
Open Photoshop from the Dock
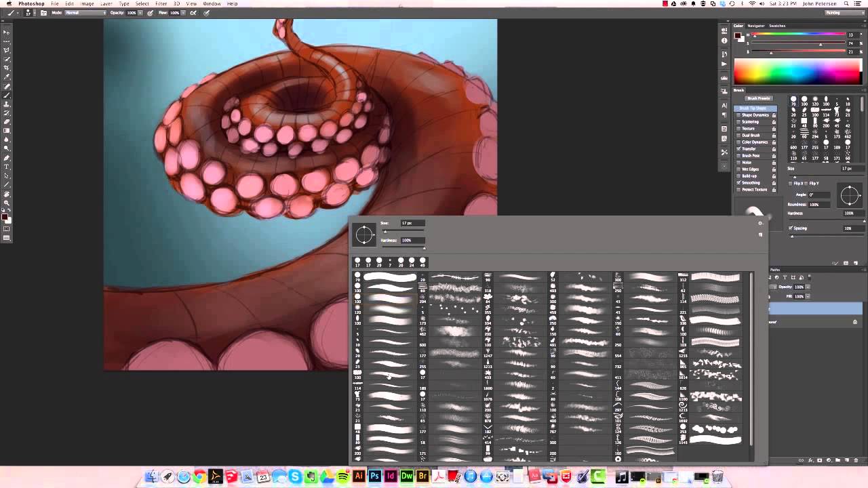pyautogui.click(x=374, y=476)
